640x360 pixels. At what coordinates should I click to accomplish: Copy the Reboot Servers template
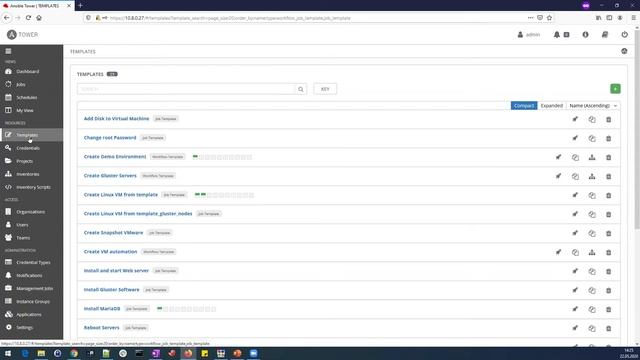tap(592, 328)
